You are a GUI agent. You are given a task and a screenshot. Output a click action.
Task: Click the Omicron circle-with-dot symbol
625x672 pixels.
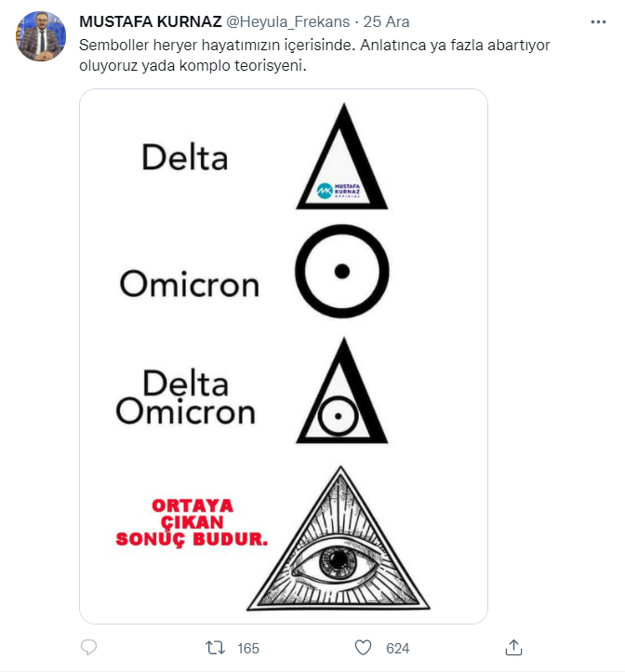tap(341, 272)
